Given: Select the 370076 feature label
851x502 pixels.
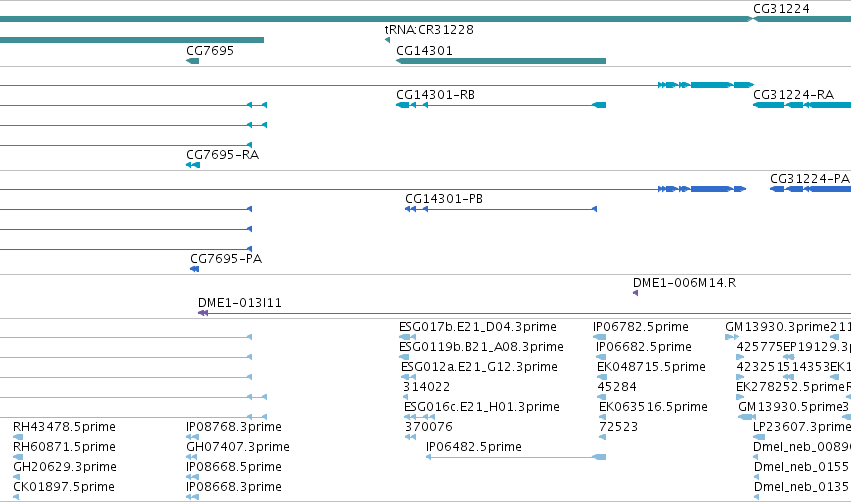Looking at the screenshot, I should [x=428, y=427].
